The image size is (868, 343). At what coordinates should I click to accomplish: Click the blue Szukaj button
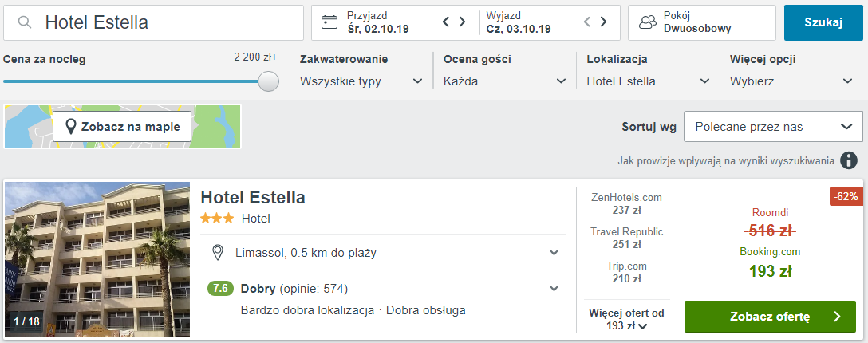click(x=823, y=22)
